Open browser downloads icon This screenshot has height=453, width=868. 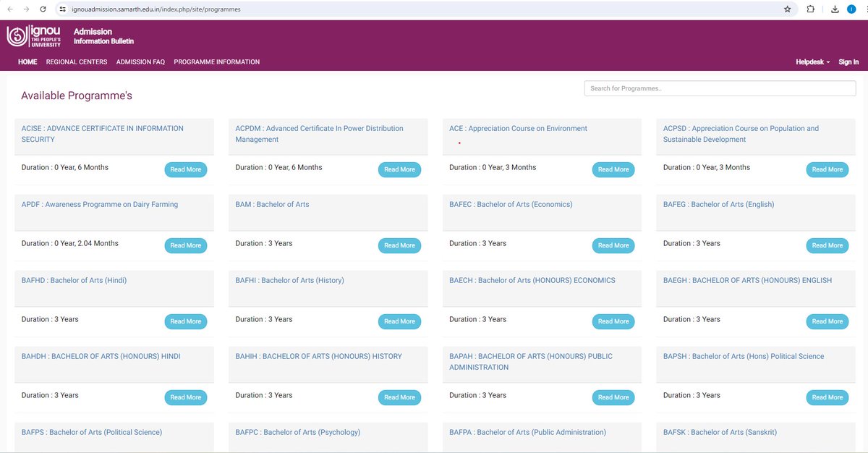pos(835,9)
